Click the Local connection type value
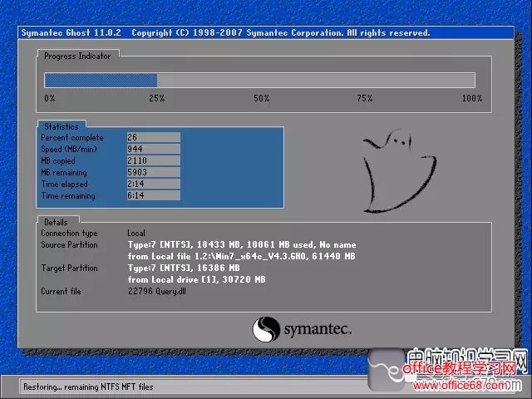532x399 pixels. click(x=136, y=233)
